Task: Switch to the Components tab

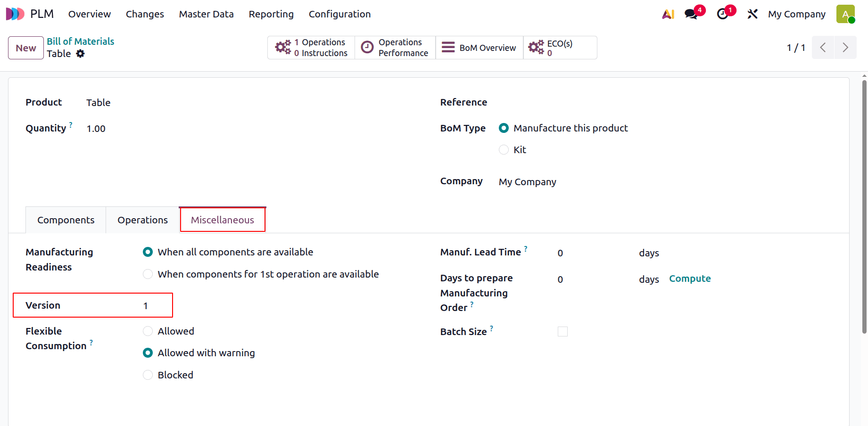Action: tap(66, 220)
